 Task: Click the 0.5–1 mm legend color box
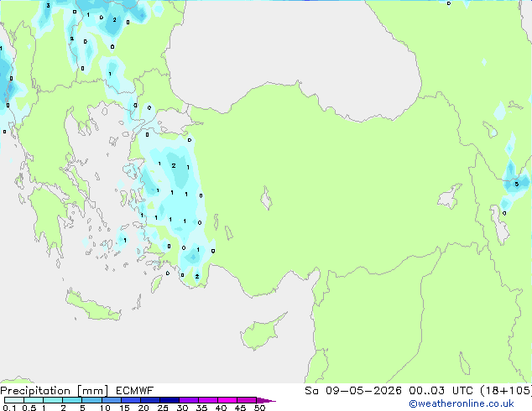[34, 400]
